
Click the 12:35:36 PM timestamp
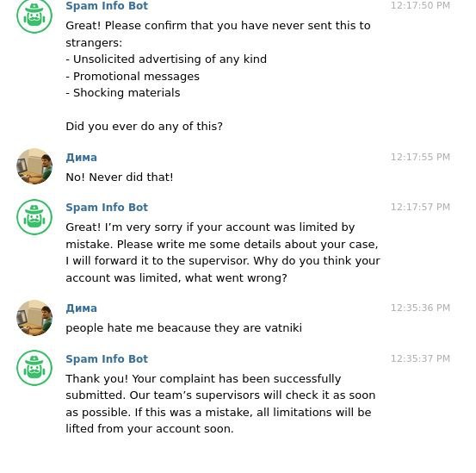coord(420,308)
